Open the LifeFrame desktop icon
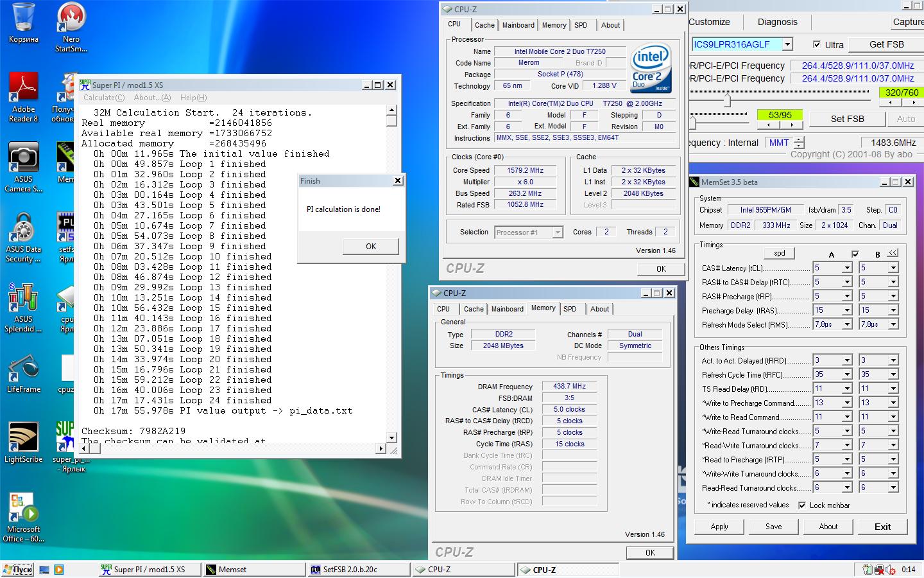Image resolution: width=924 pixels, height=578 pixels. tap(24, 372)
